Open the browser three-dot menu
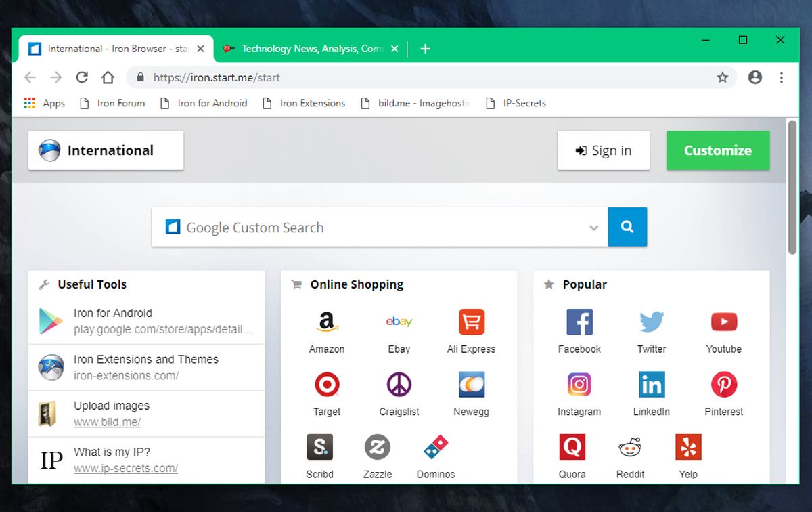The width and height of the screenshot is (812, 512). 782,77
